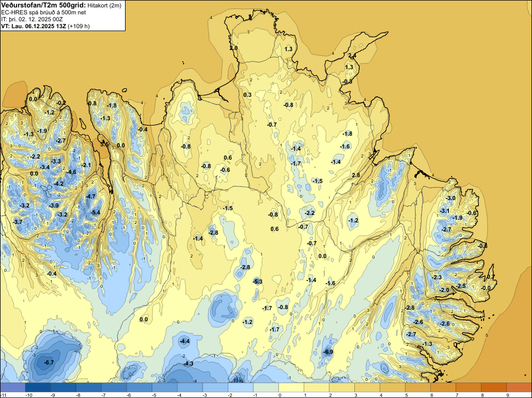Click the "-5" tick label on the color scale
Image resolution: width=532 pixels, height=398 pixels.
click(154, 395)
